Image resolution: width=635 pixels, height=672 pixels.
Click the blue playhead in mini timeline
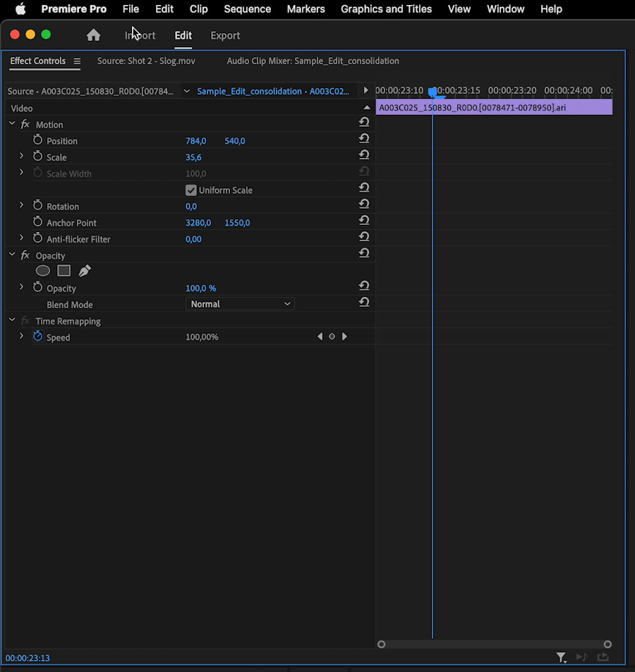click(433, 91)
